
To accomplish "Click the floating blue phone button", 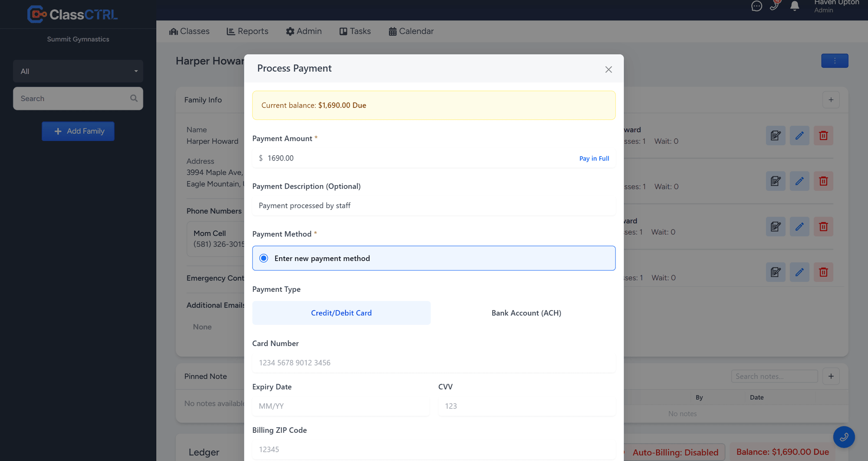I will click(844, 437).
